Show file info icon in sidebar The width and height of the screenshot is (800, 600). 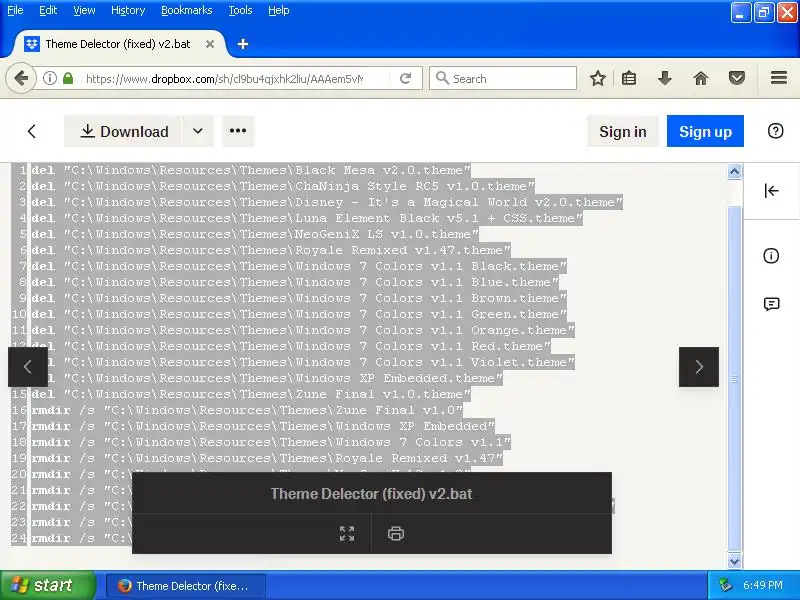click(771, 256)
